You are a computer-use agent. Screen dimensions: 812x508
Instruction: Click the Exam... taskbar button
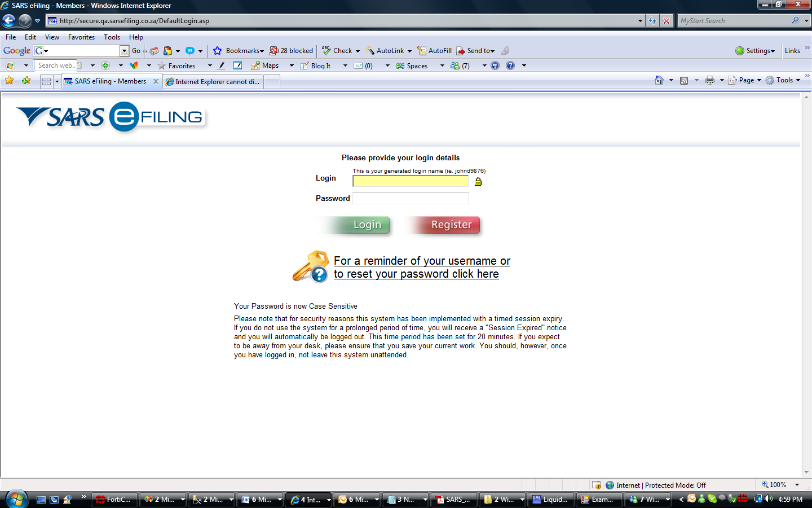coord(599,500)
